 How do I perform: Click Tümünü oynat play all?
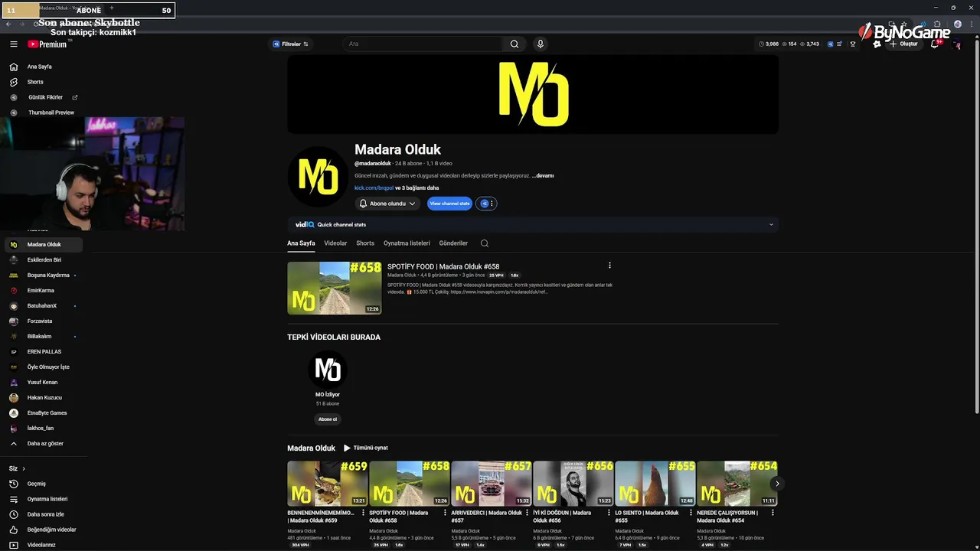point(366,448)
